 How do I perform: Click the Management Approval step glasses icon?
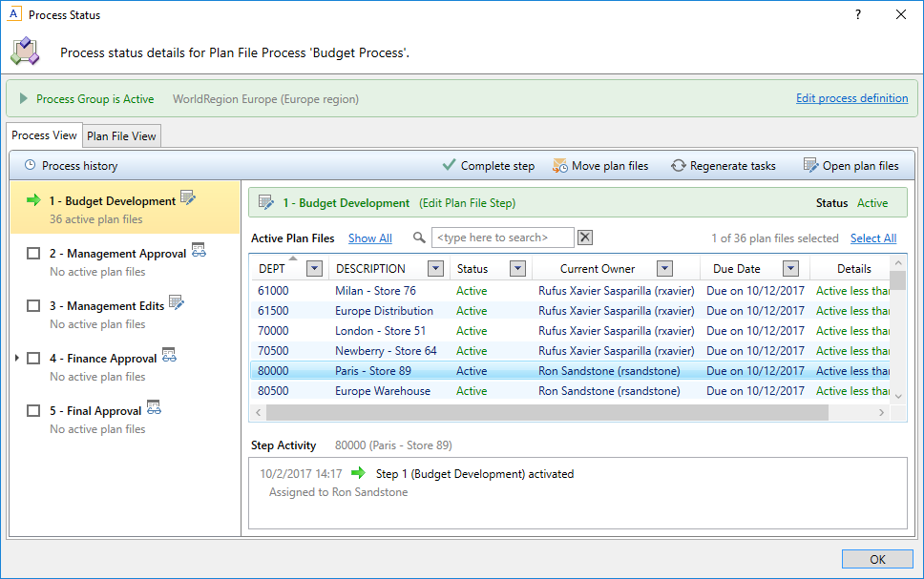click(199, 251)
